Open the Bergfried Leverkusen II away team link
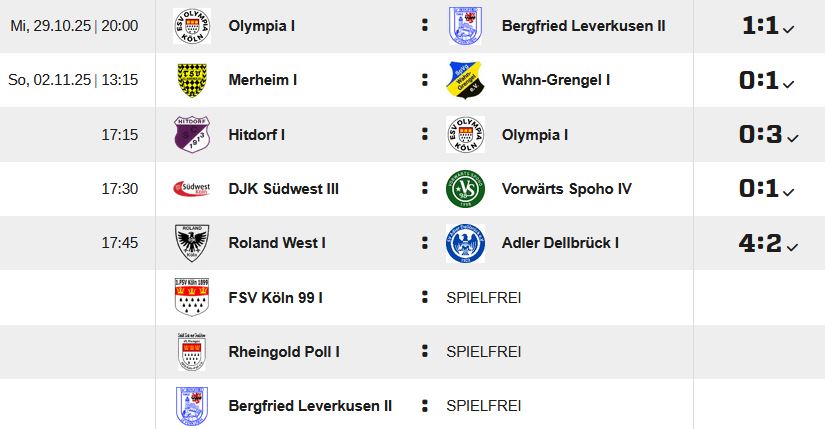Viewport: 825px width, 429px height. pyautogui.click(x=583, y=26)
